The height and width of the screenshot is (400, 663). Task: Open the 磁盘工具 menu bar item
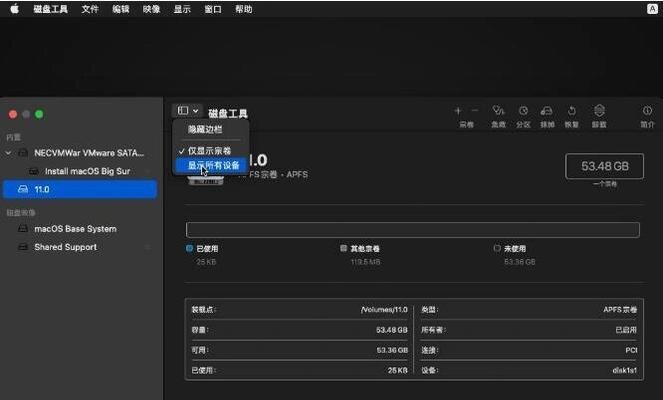50,9
